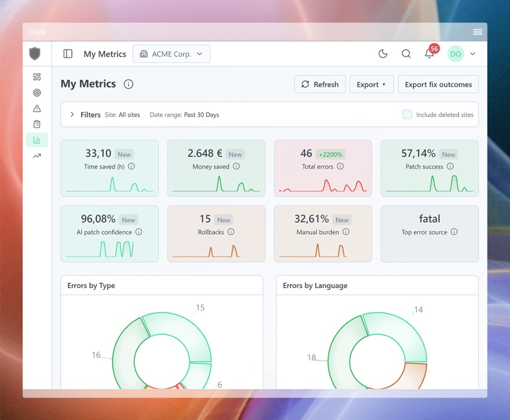Click the Money saved 2.648 € card
The image size is (510, 420).
point(216,168)
